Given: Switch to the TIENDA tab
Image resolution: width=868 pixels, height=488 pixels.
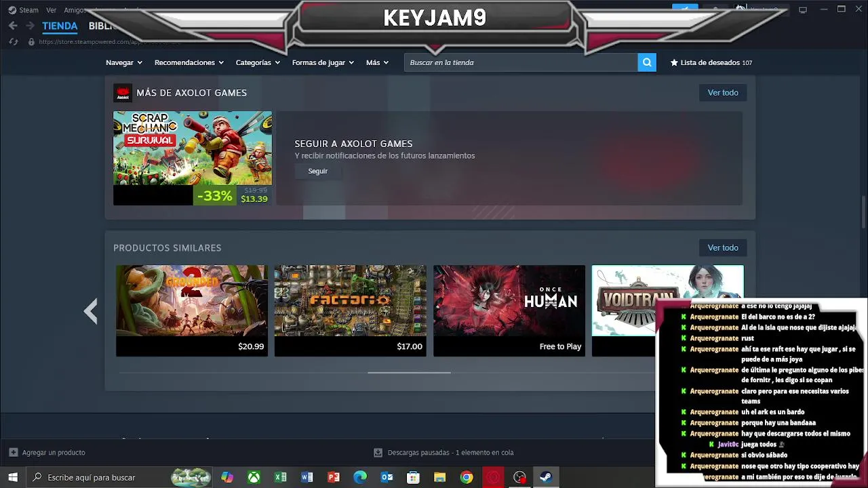Looking at the screenshot, I should coord(60,26).
